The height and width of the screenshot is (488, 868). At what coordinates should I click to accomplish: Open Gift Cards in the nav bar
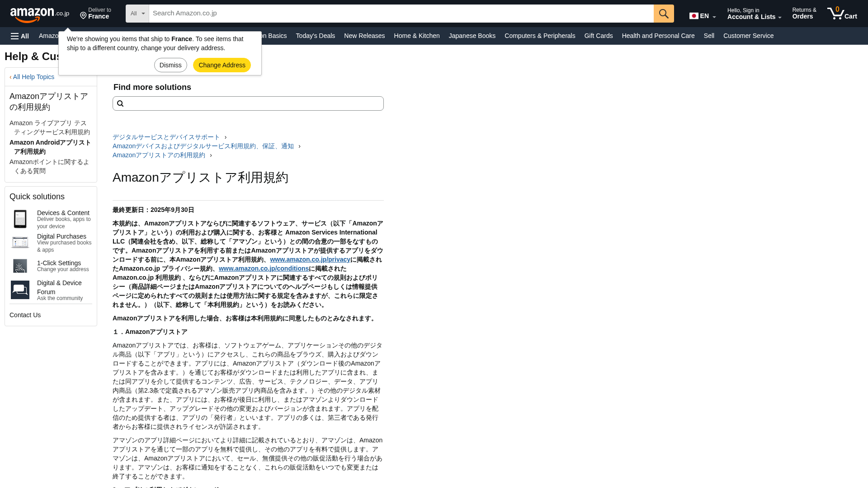tap(599, 36)
